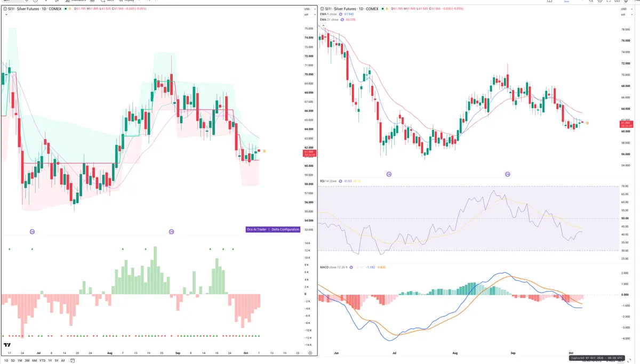Collapse the EMA legend chevron on right chart
Screen dimensions: 640x364
[x=323, y=26]
